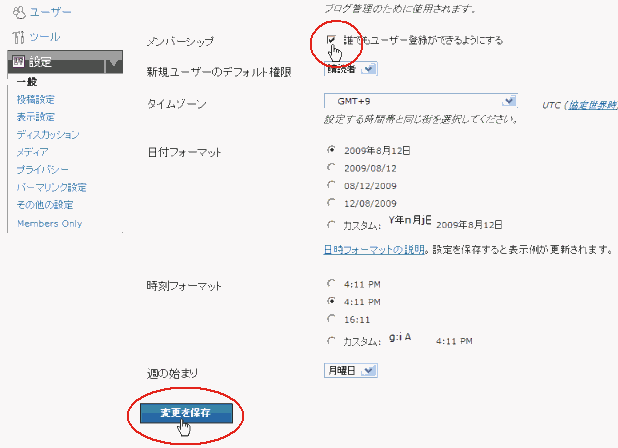
Task: Select the custom time format radio
Action: tap(331, 340)
